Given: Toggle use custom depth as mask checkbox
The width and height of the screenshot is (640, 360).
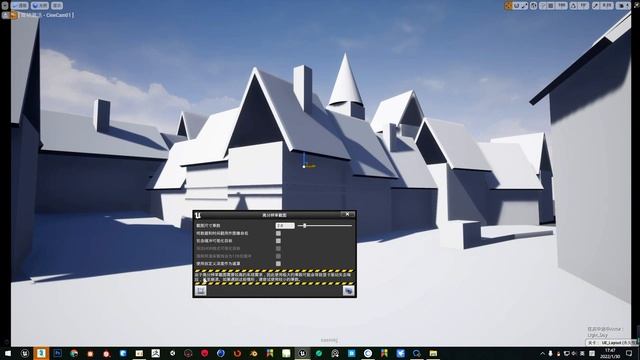Looking at the screenshot, I should tap(278, 264).
